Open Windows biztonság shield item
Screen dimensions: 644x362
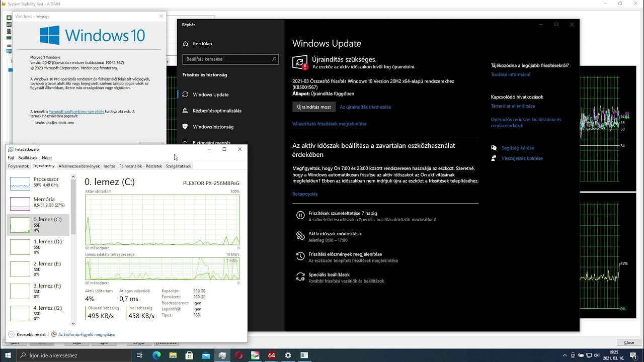[x=185, y=127]
